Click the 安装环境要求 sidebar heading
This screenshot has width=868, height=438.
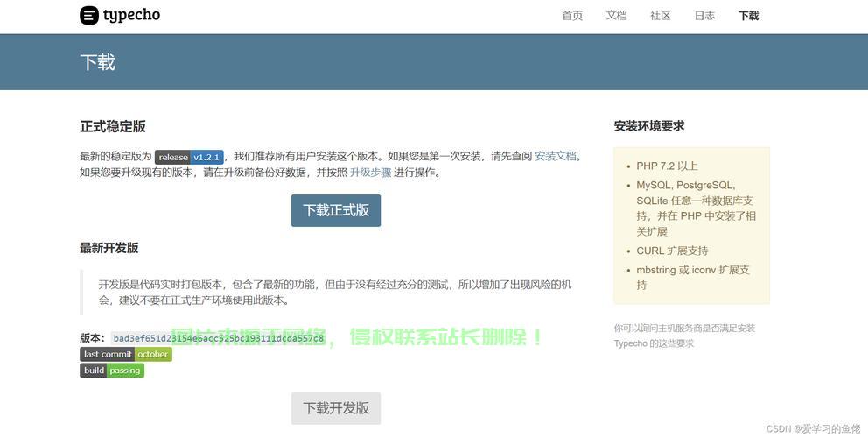point(649,126)
